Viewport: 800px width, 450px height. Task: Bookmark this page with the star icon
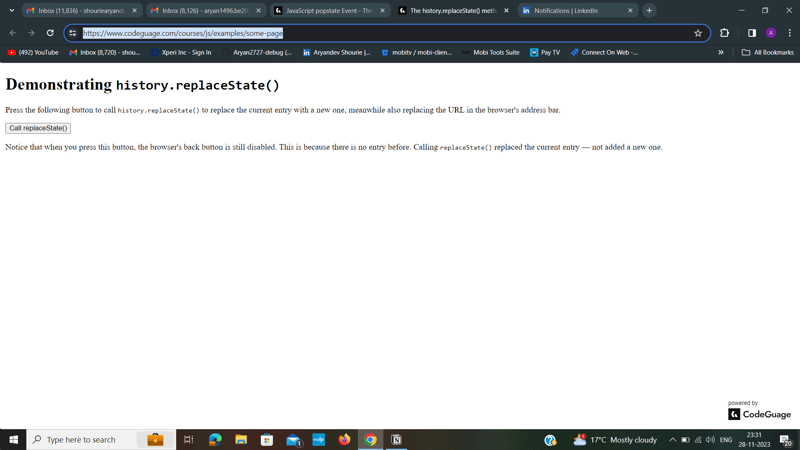(698, 33)
